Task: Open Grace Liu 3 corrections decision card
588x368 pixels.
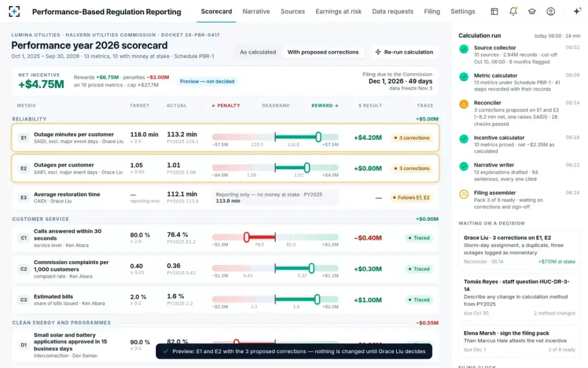Action: (x=520, y=250)
